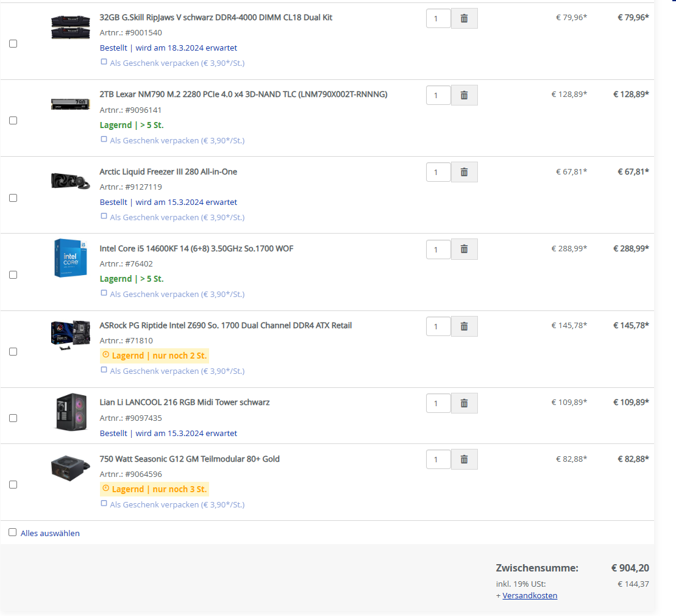Focus quantity input for Intel Core i5

438,249
